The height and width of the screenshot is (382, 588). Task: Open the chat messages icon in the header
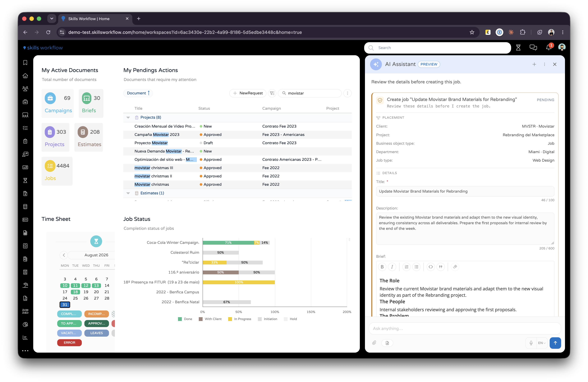tap(533, 48)
